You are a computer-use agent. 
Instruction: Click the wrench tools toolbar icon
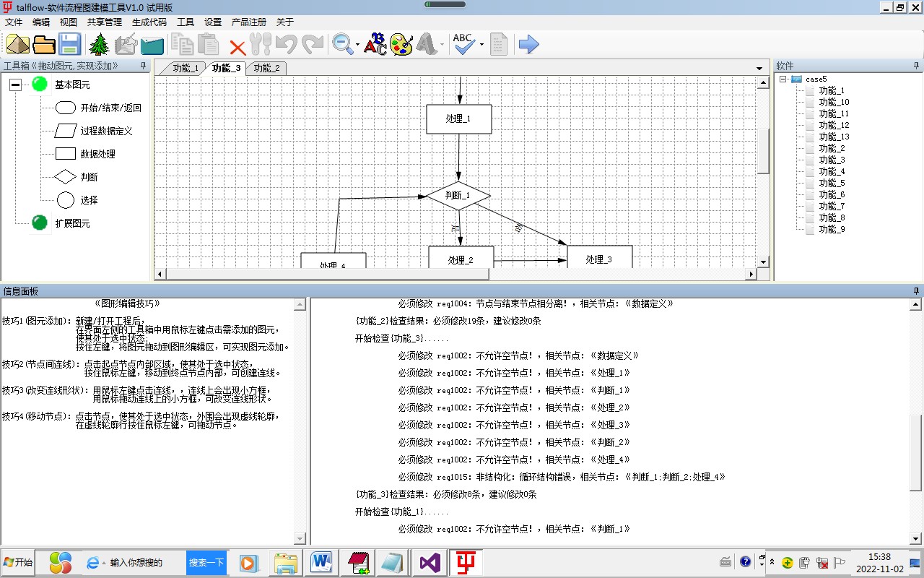click(x=261, y=45)
